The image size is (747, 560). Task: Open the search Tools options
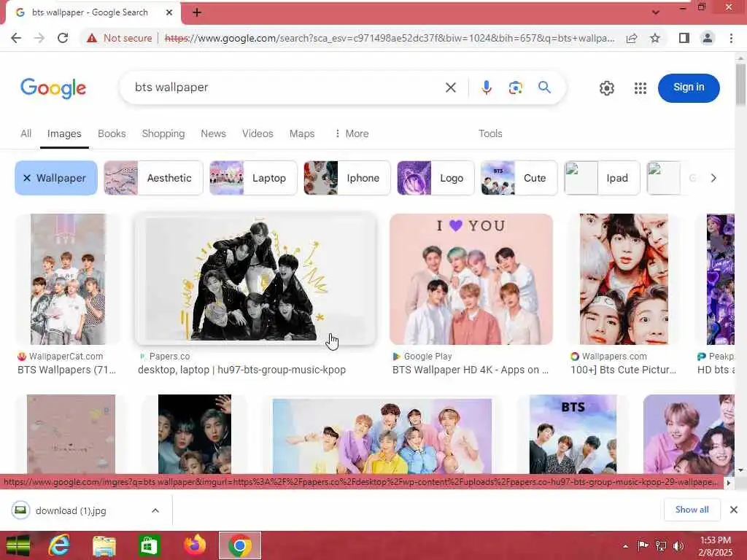[490, 134]
